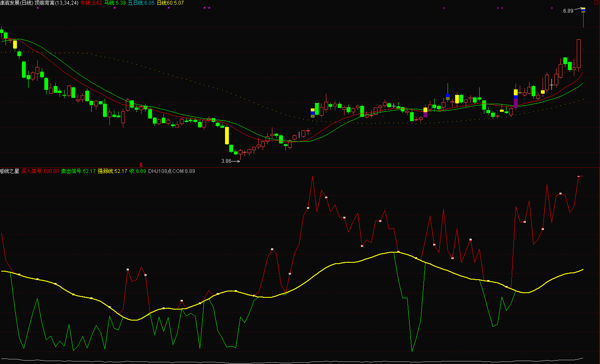Click the 买入信号:100.00 readout
Image resolution: width=600 pixels, height=364 pixels.
point(40,171)
